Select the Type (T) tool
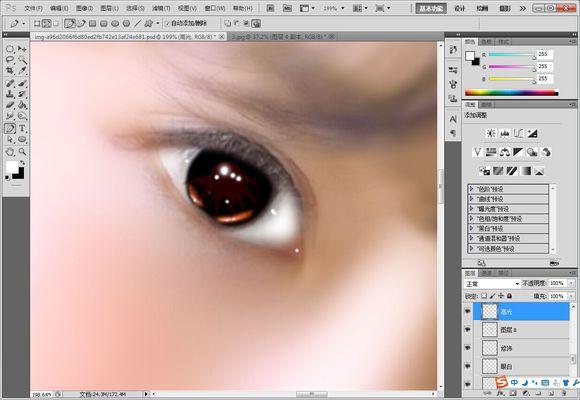This screenshot has height=400, width=580. (x=22, y=128)
